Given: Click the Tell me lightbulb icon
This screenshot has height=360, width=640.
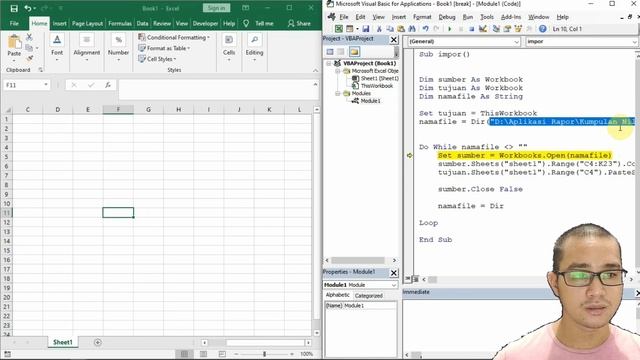Looking at the screenshot, I should pyautogui.click(x=246, y=24).
